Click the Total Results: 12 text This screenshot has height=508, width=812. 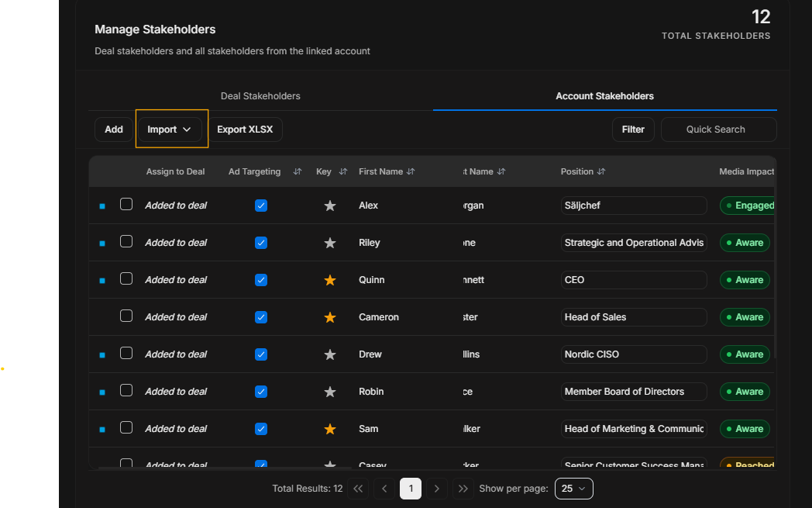point(308,489)
